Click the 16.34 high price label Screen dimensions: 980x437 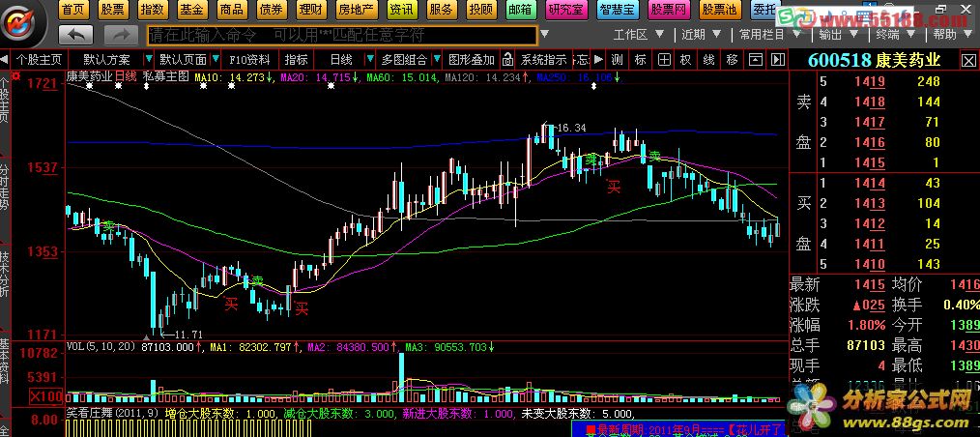click(570, 128)
